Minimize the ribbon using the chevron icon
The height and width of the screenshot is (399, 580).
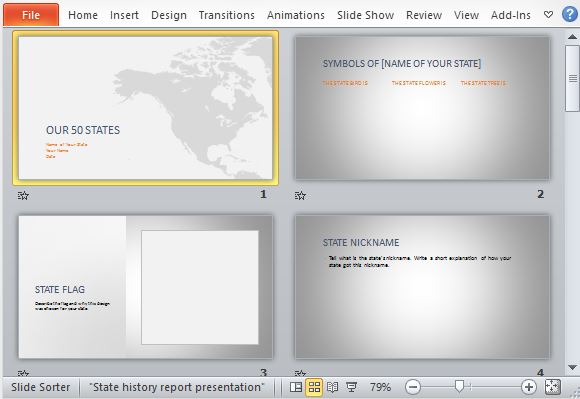(549, 15)
